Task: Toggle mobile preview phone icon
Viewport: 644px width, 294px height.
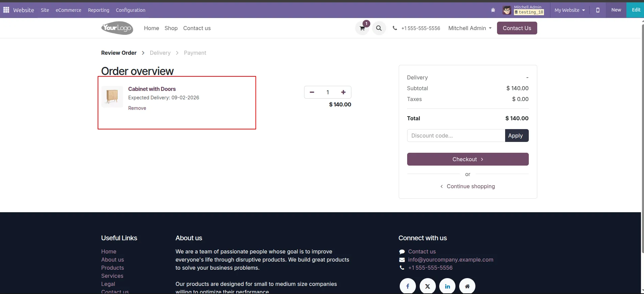Action: [x=598, y=10]
